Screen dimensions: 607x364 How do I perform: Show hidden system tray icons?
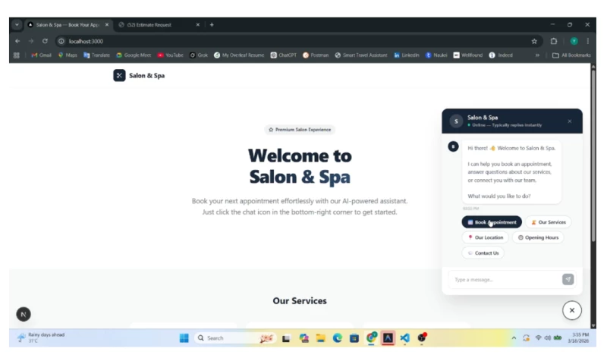pyautogui.click(x=514, y=338)
